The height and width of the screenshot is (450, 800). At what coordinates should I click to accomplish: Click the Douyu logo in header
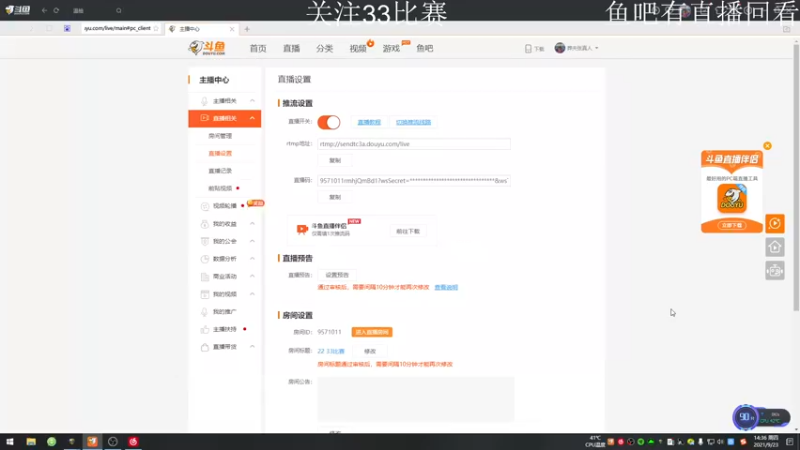pyautogui.click(x=207, y=48)
